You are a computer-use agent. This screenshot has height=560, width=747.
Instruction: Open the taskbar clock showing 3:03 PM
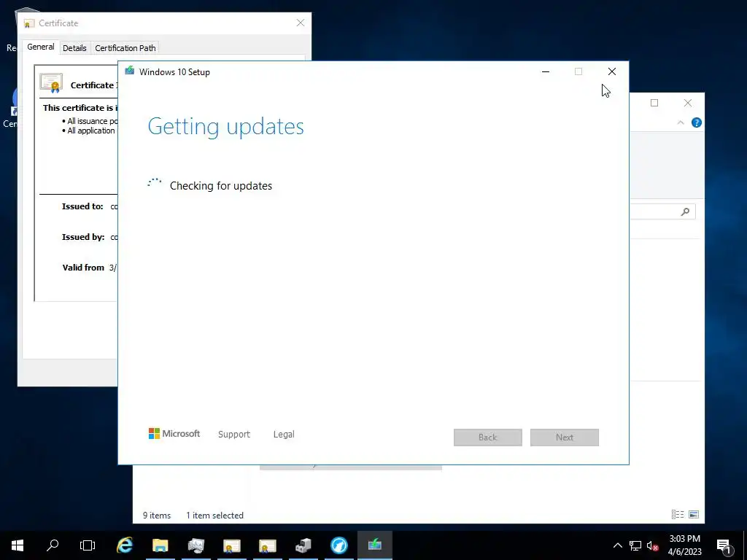point(684,545)
